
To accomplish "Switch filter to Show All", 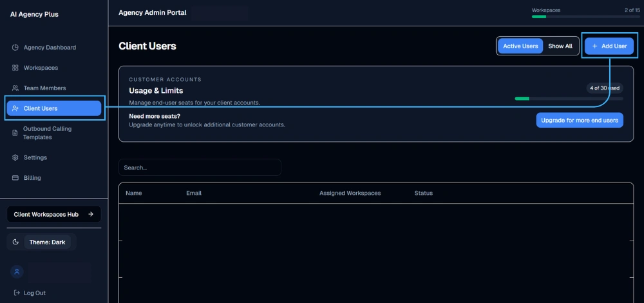I will coord(560,46).
